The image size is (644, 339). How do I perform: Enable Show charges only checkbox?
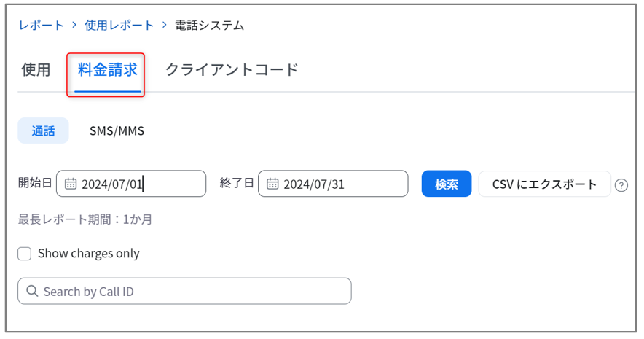tap(24, 254)
